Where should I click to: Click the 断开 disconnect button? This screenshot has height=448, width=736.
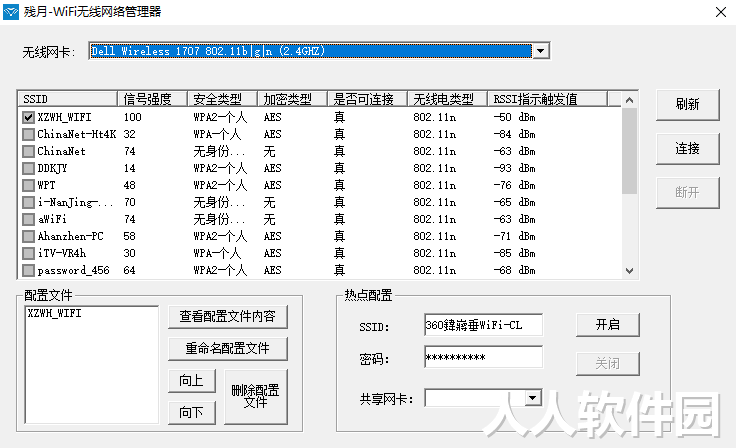tap(688, 193)
